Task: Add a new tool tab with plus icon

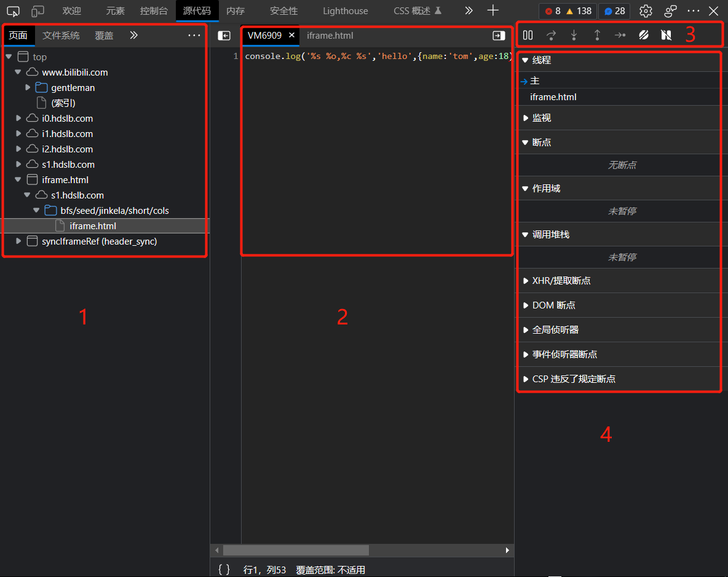Action: tap(493, 10)
